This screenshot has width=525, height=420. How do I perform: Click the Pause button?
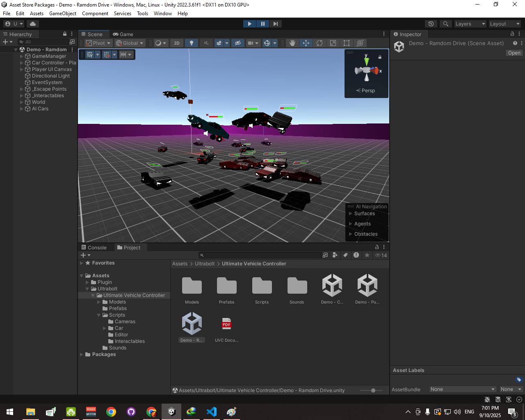pyautogui.click(x=262, y=24)
